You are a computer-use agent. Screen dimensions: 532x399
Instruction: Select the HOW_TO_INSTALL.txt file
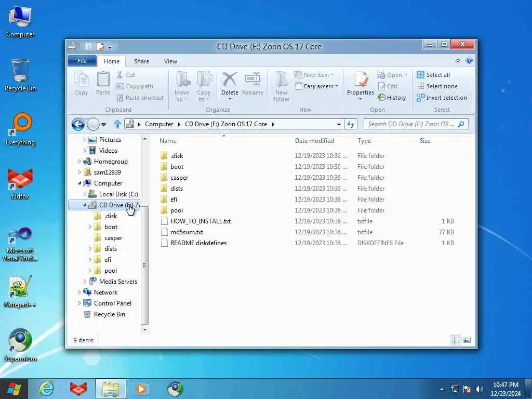[200, 221]
